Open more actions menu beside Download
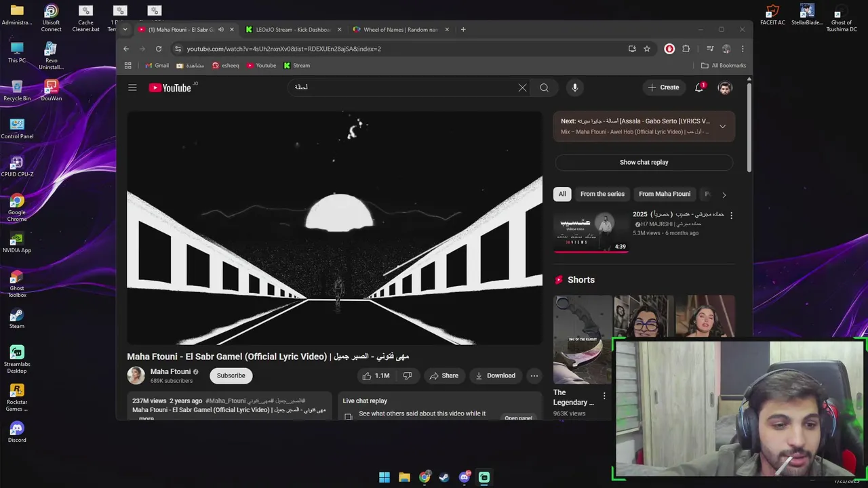 pos(534,375)
